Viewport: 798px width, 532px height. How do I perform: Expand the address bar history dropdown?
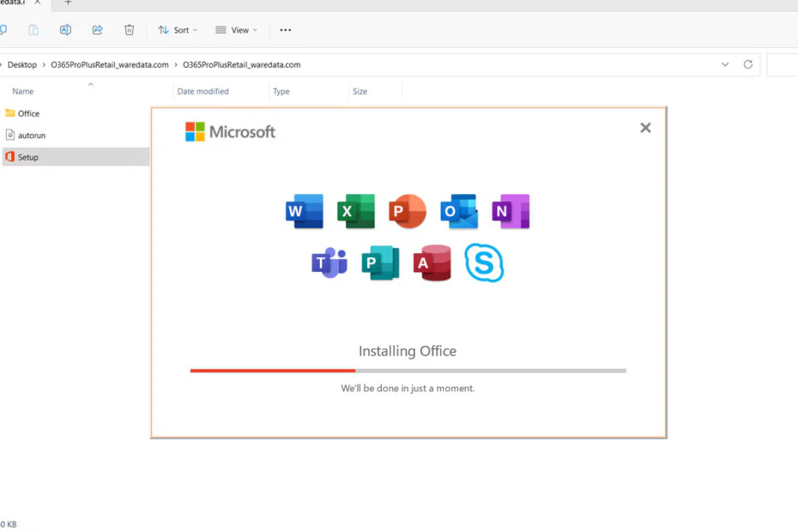tap(725, 64)
